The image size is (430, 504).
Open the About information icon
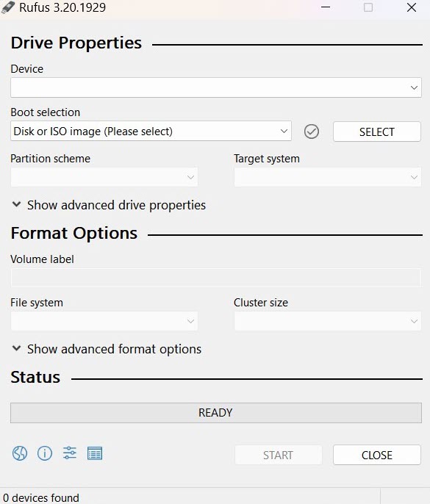coord(45,453)
